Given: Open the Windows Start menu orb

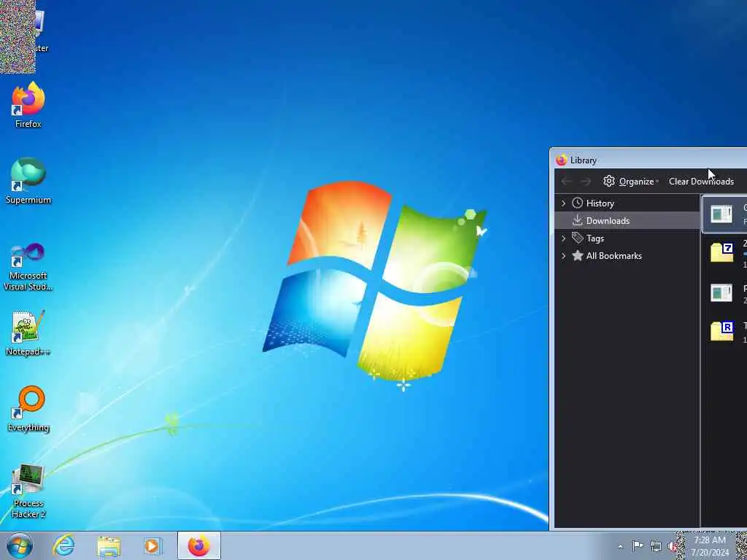Looking at the screenshot, I should 20,545.
